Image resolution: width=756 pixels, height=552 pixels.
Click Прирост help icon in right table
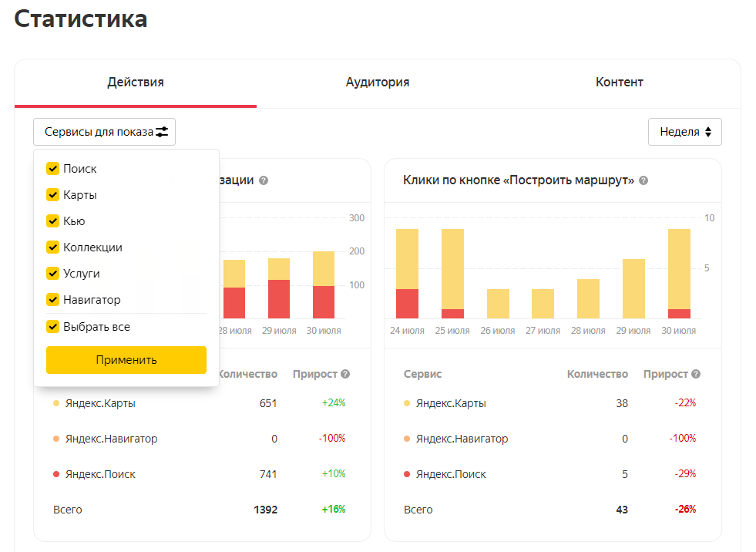pos(696,374)
